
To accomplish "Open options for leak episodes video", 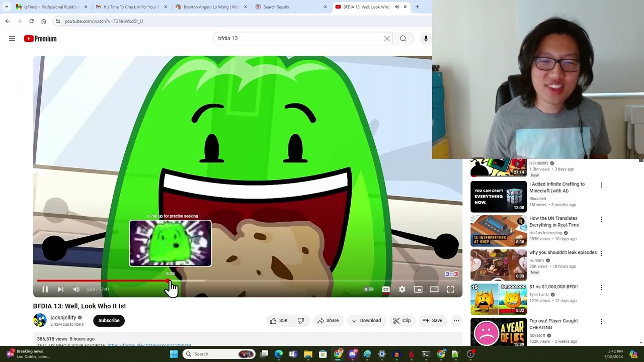I will [601, 253].
